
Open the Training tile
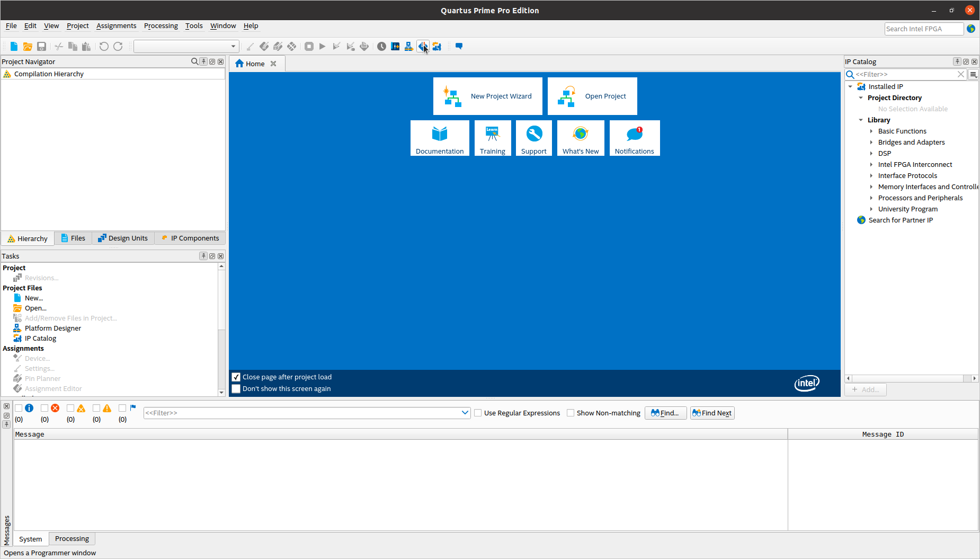pos(493,138)
